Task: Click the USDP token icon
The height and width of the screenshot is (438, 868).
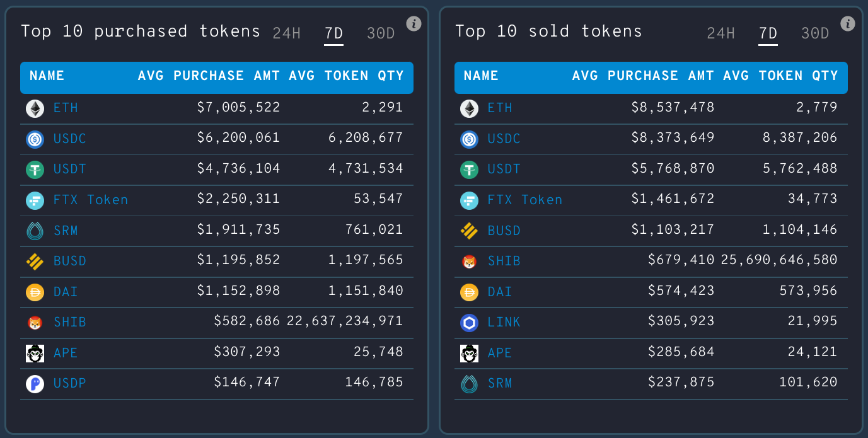Action: click(x=35, y=384)
